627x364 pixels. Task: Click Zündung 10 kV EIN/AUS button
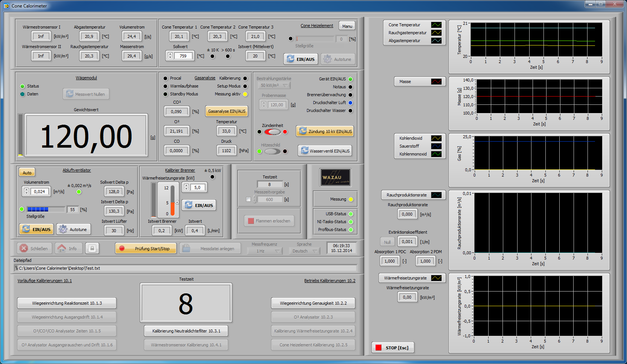pos(325,131)
